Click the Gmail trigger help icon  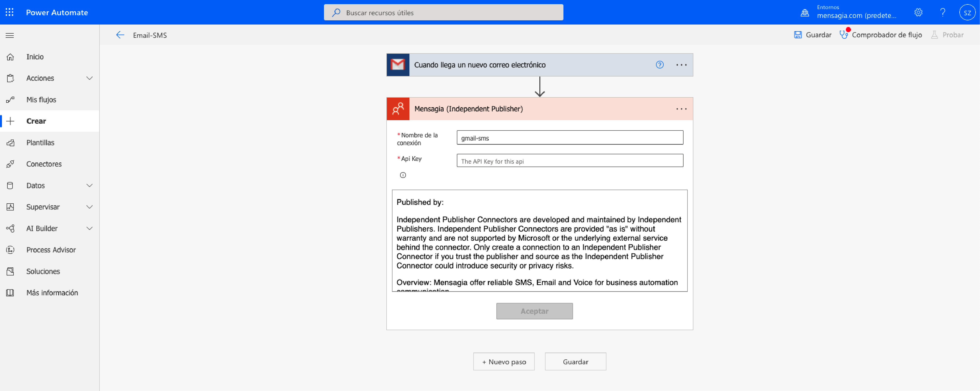tap(660, 65)
